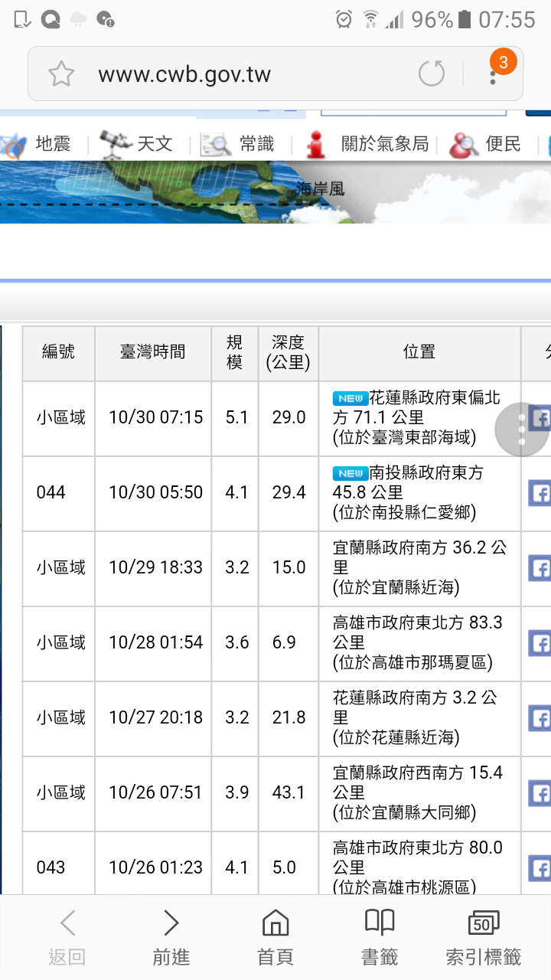
Task: Share the 10/29 18:33 earthquake on Facebook
Action: 540,568
